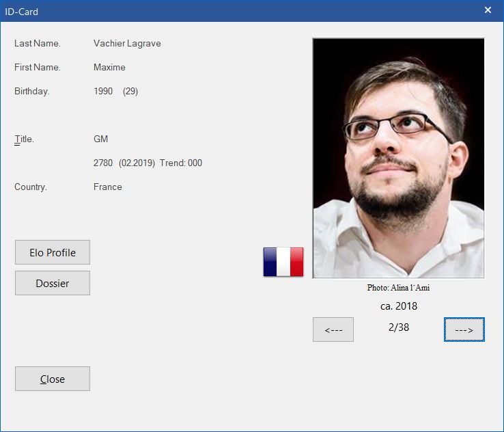
Task: Show the next player photo
Action: click(464, 329)
